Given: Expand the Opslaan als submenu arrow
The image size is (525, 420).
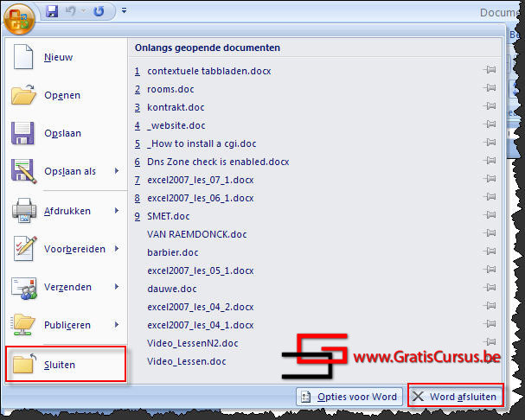Looking at the screenshot, I should [x=117, y=171].
